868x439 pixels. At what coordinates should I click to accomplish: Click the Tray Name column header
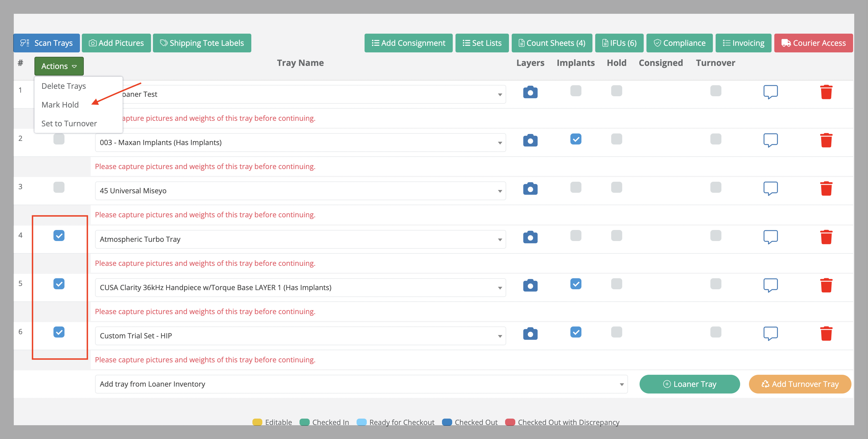[300, 63]
